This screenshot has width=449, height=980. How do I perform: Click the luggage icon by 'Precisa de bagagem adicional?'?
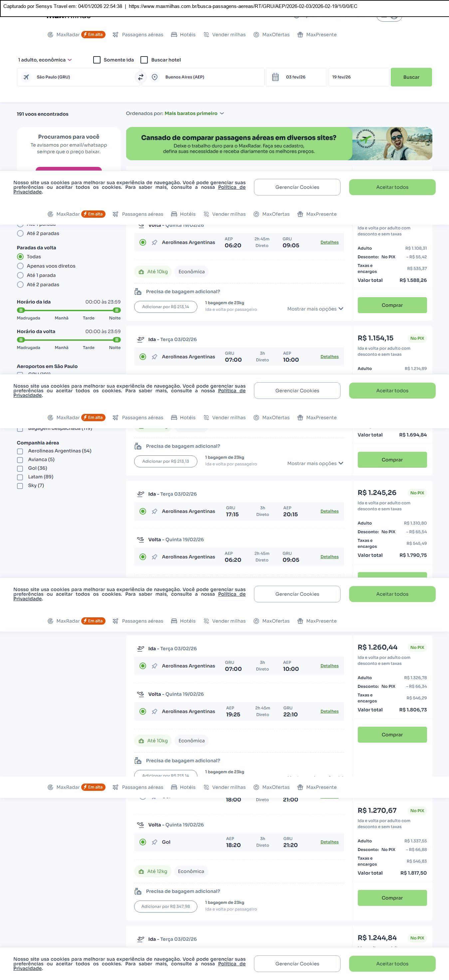(138, 292)
